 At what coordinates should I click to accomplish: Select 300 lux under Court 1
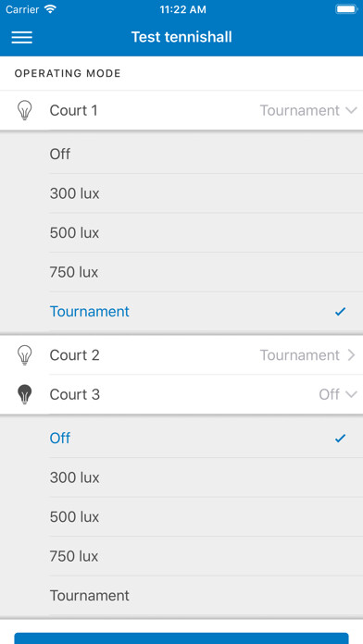[181, 193]
